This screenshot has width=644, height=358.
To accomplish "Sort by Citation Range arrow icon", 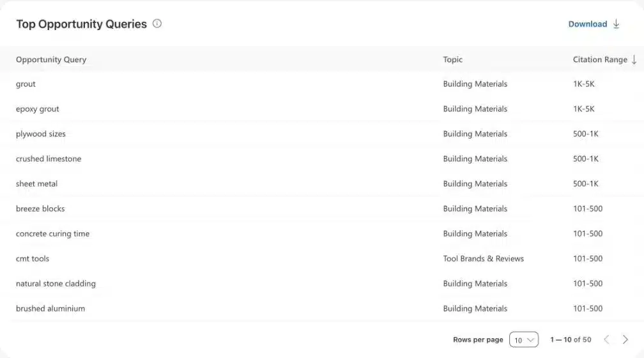I will point(634,59).
